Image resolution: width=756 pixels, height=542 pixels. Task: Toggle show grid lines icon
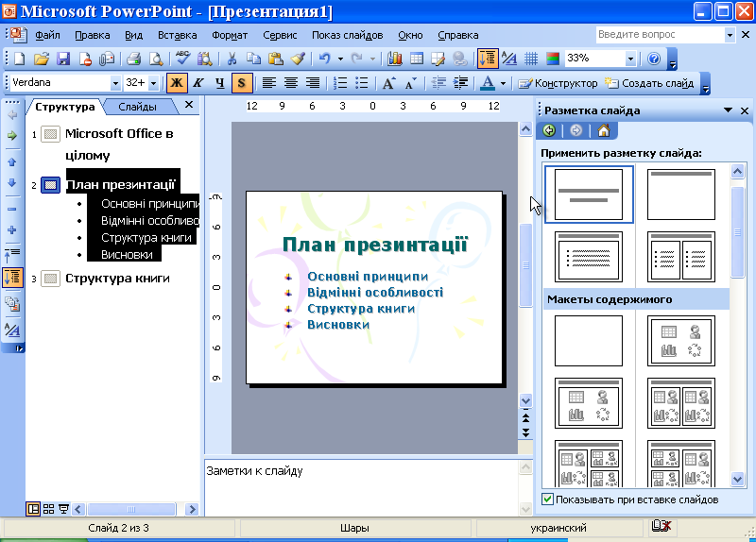pos(531,59)
